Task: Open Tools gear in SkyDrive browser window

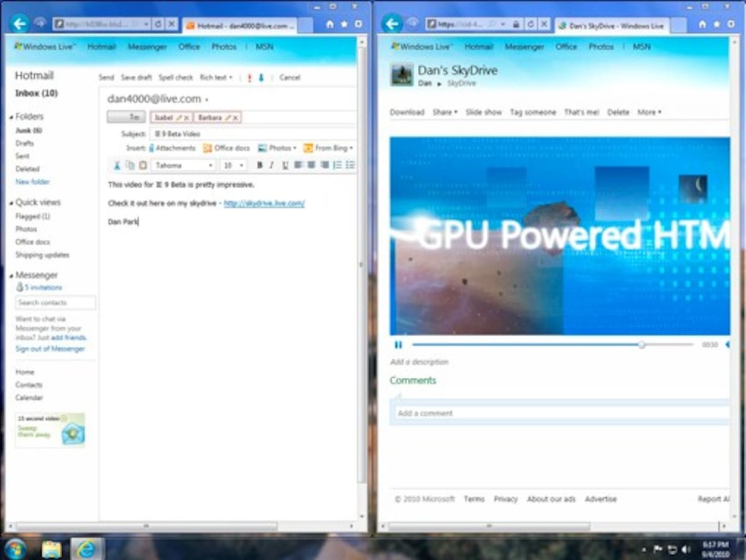Action: tap(730, 24)
